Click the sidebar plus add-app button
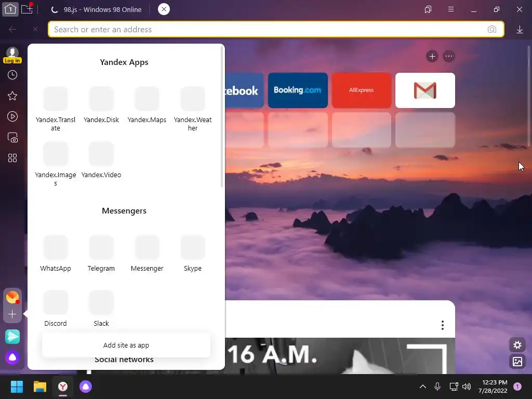This screenshot has width=532, height=399. click(12, 314)
